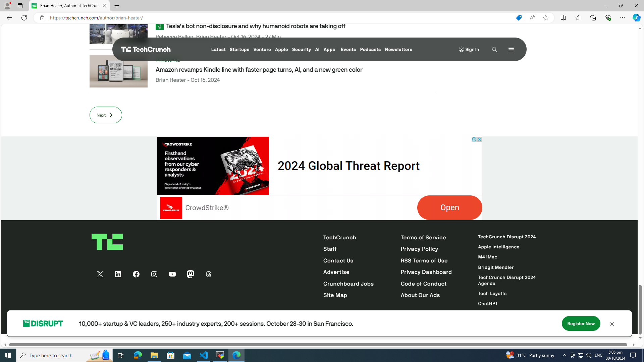Click Read aloud icon in address bar
This screenshot has width=644, height=362.
[532, 18]
